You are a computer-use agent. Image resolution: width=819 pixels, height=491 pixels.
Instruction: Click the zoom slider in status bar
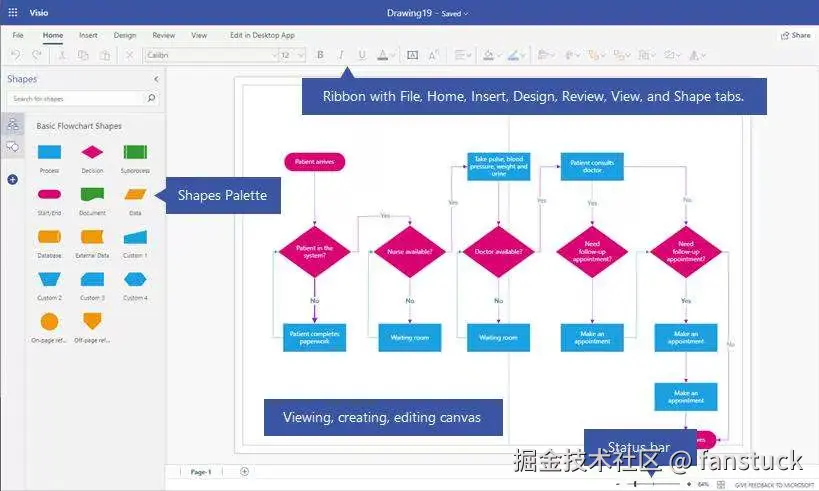pos(653,485)
